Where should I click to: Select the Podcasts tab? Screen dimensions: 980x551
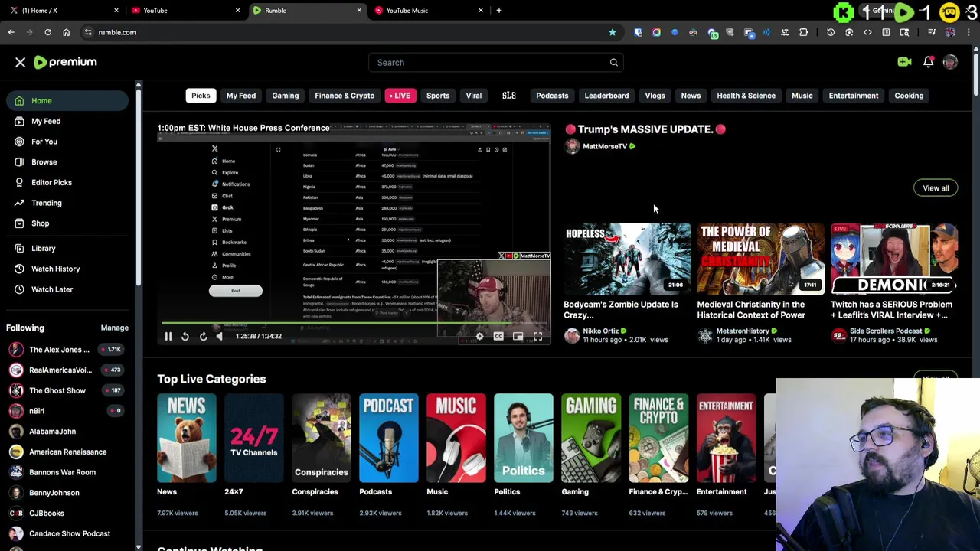552,96
